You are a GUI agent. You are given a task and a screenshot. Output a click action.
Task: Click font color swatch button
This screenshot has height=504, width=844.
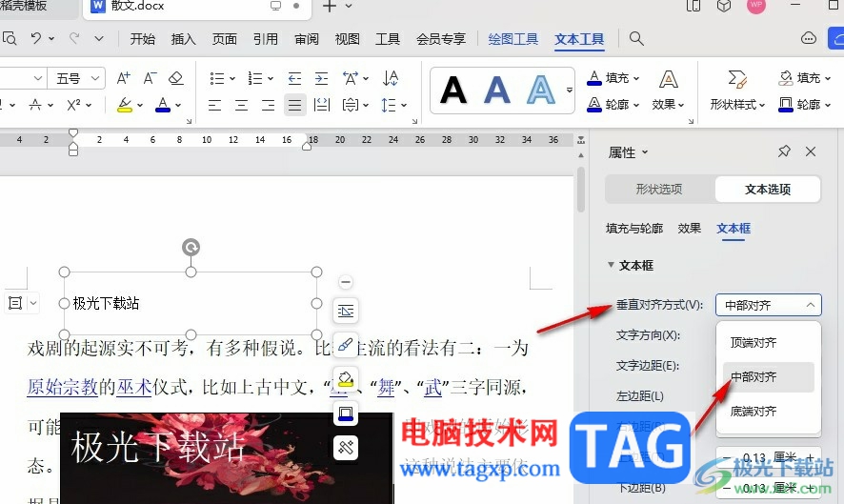click(163, 105)
